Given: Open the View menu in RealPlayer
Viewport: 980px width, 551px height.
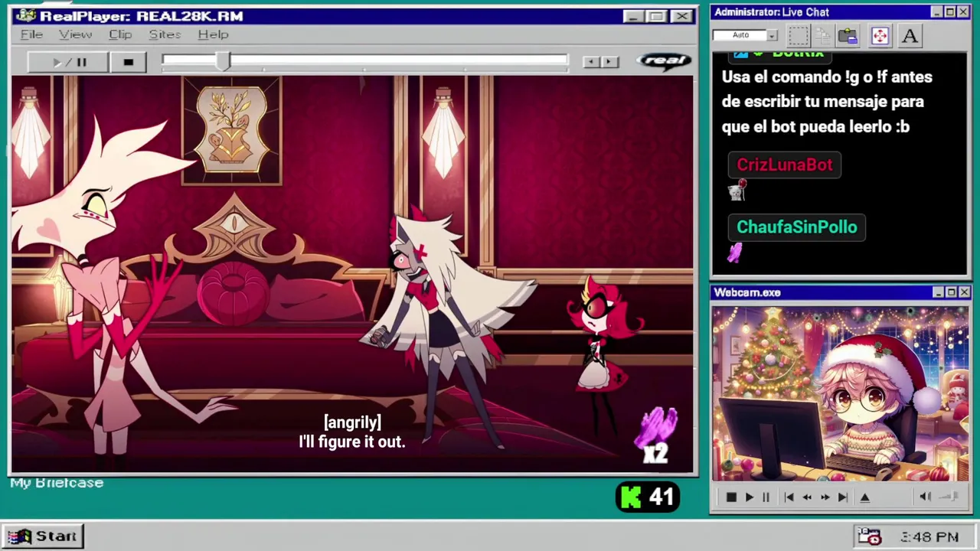Looking at the screenshot, I should (75, 34).
